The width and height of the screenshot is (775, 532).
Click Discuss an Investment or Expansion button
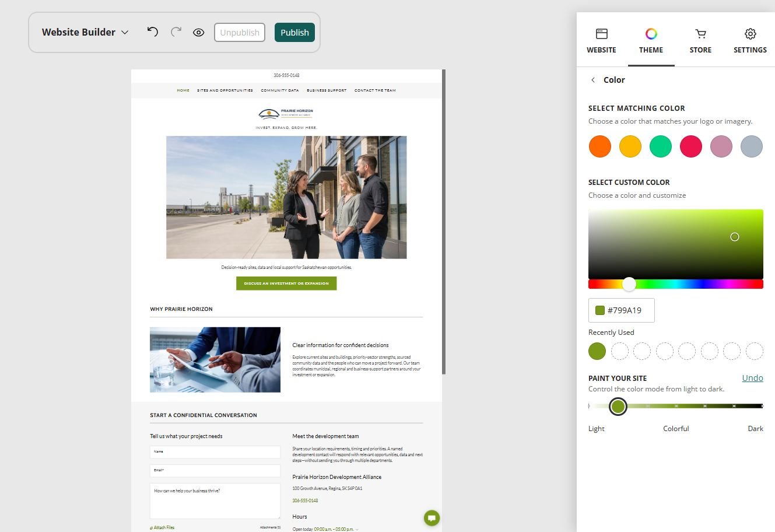pos(286,283)
